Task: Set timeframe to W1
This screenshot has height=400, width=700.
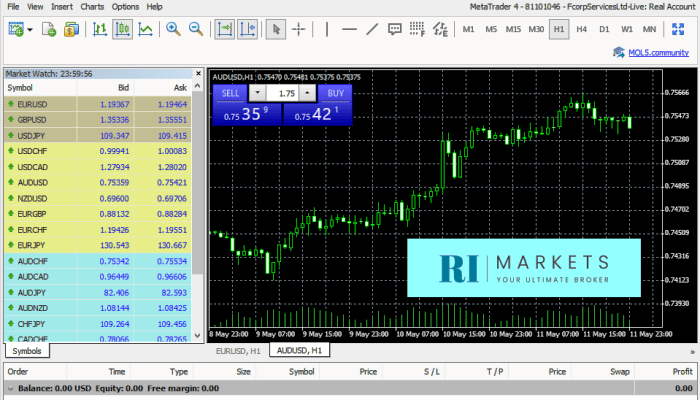Action: (x=627, y=29)
